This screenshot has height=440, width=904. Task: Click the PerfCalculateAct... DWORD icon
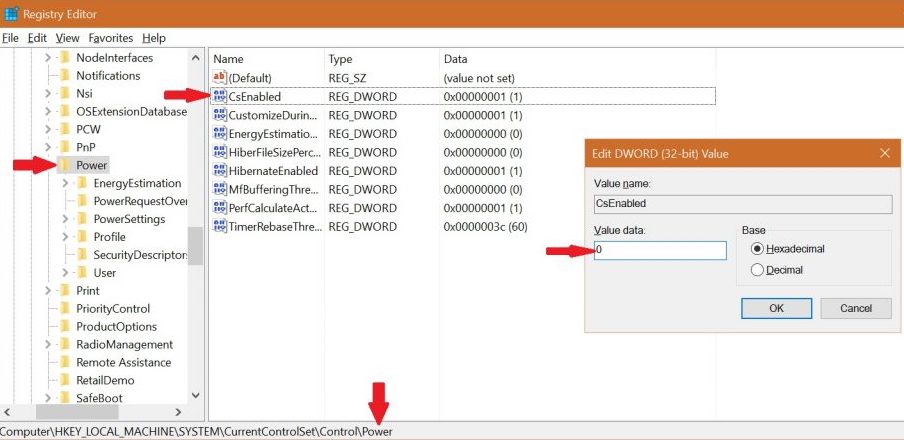pos(220,207)
